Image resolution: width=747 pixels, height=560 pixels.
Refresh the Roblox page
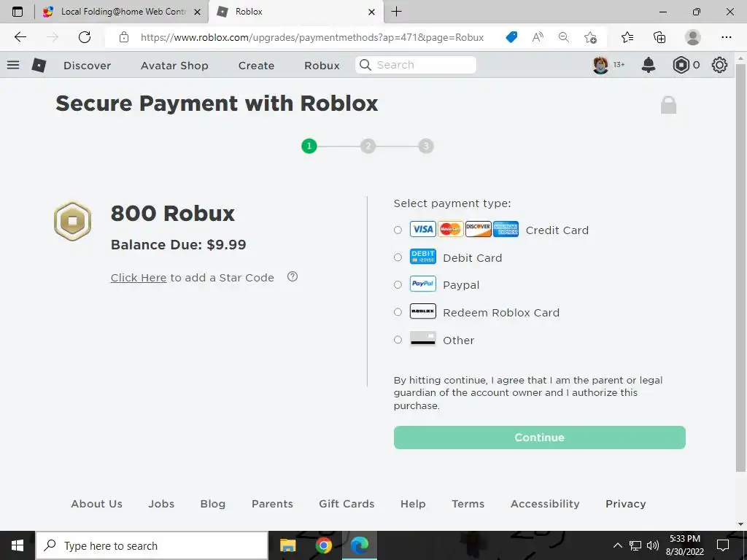pos(85,37)
